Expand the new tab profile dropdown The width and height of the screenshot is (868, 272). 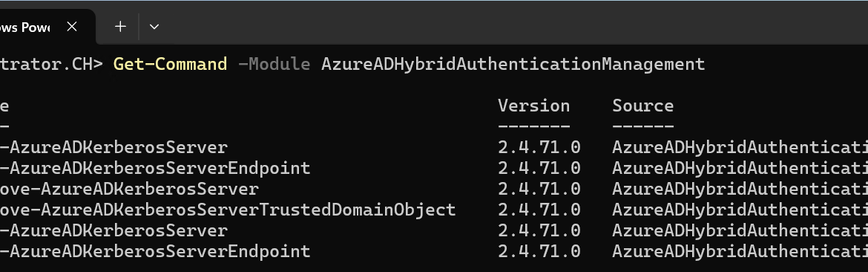coord(154,27)
